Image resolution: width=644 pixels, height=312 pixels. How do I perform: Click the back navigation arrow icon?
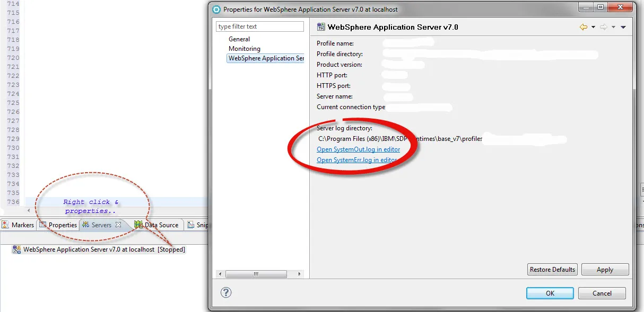tap(584, 27)
